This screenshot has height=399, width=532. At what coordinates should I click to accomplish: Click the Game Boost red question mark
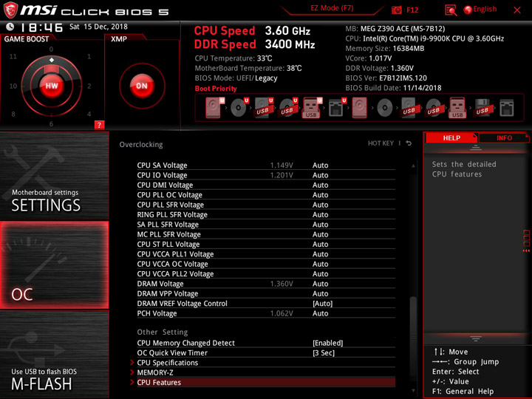(99, 125)
